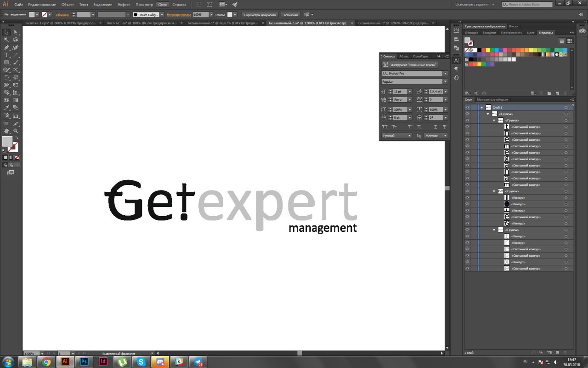
Task: Open Монтажные области tab
Action: coord(492,99)
